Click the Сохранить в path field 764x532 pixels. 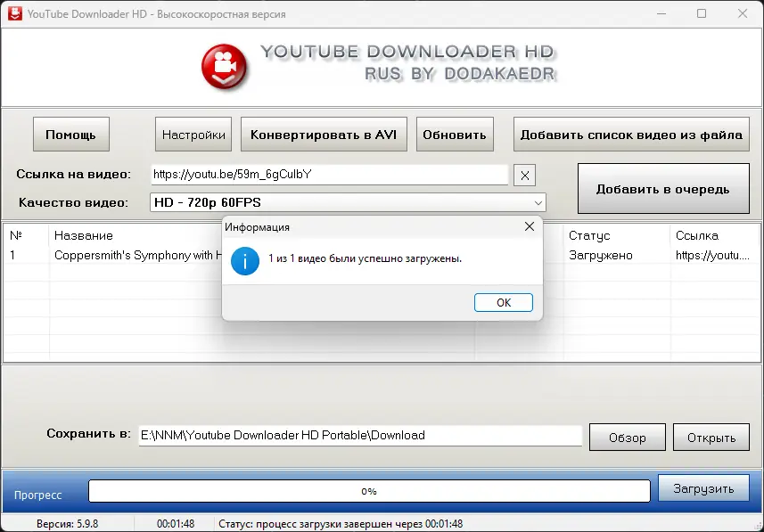click(357, 435)
